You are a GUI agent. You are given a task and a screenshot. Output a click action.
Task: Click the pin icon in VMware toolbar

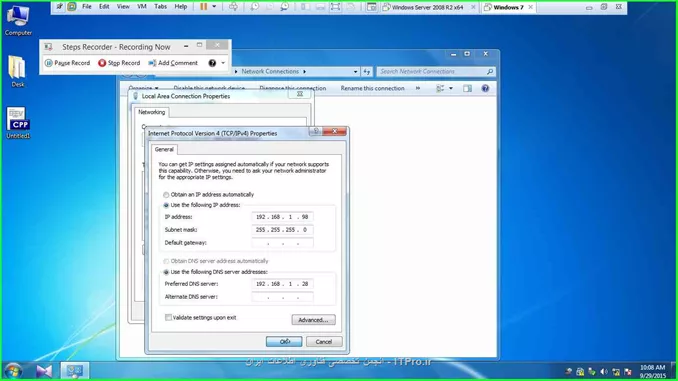[x=59, y=6]
